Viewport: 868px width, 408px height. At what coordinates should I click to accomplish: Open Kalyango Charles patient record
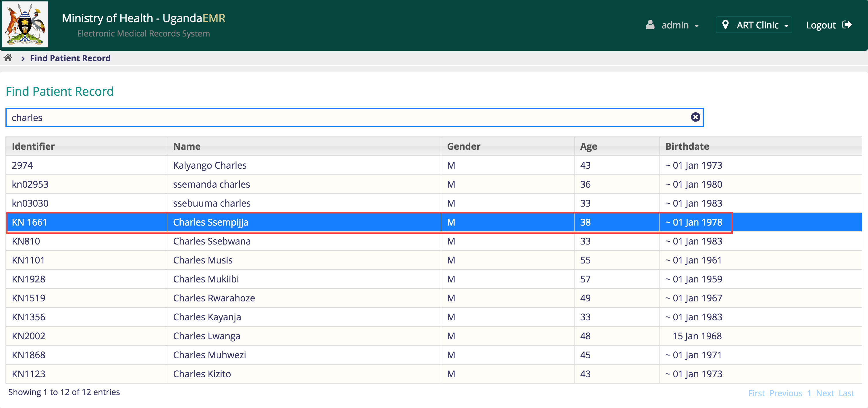(x=210, y=165)
